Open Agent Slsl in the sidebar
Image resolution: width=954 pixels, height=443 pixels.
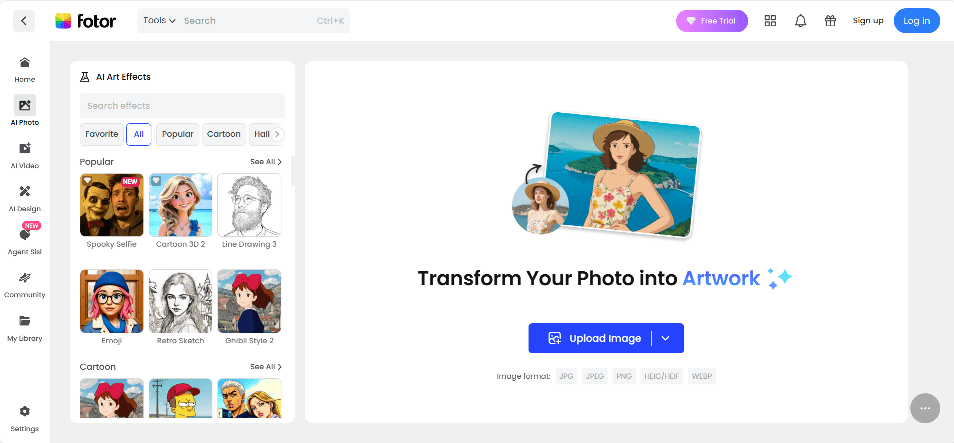24,236
